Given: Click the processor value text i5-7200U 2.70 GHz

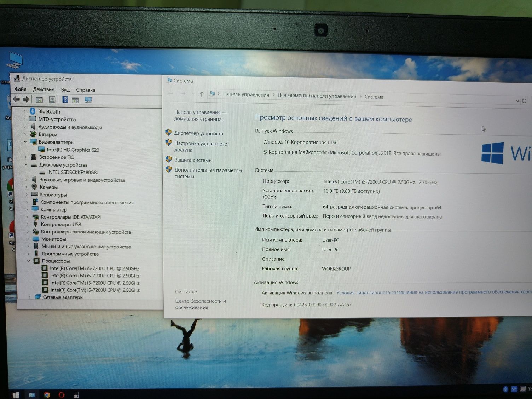Looking at the screenshot, I should [x=380, y=182].
